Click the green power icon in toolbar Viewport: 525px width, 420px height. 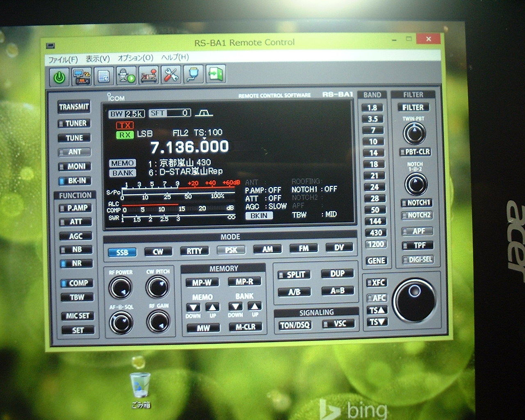tap(60, 77)
